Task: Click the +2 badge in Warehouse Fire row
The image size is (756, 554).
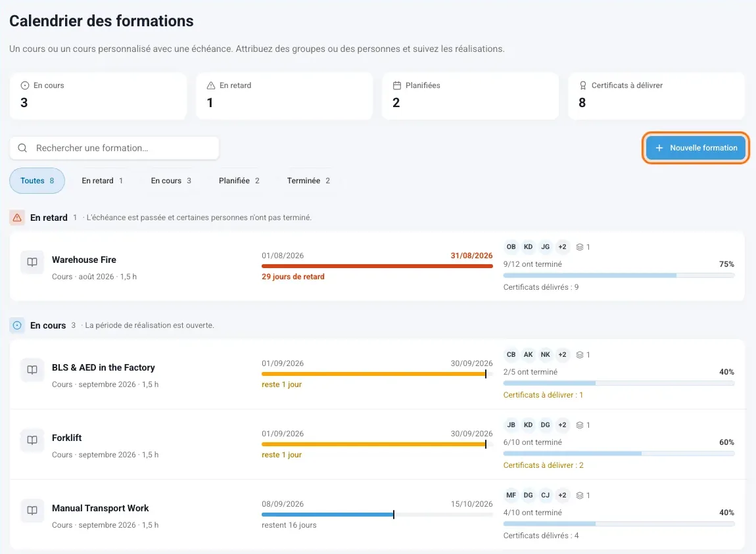Action: 562,247
